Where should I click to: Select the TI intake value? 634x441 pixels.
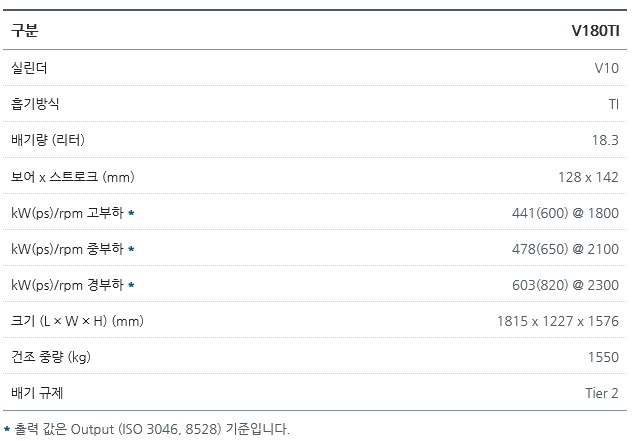coord(613,104)
